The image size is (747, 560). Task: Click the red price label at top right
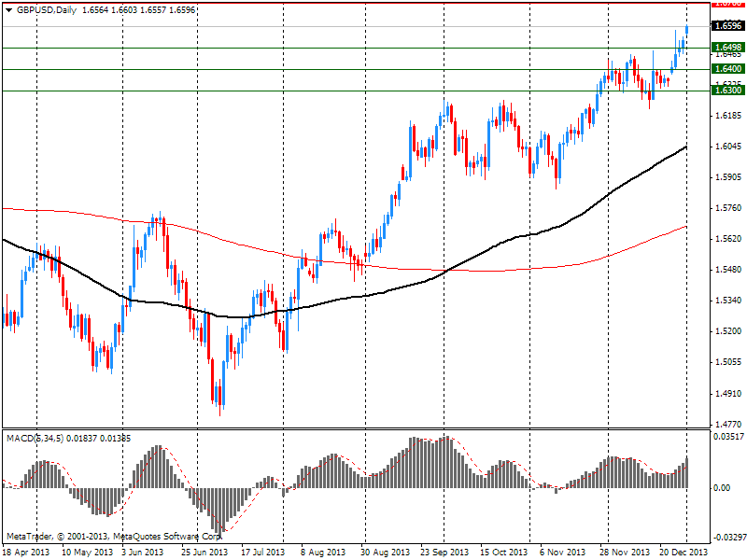click(727, 4)
